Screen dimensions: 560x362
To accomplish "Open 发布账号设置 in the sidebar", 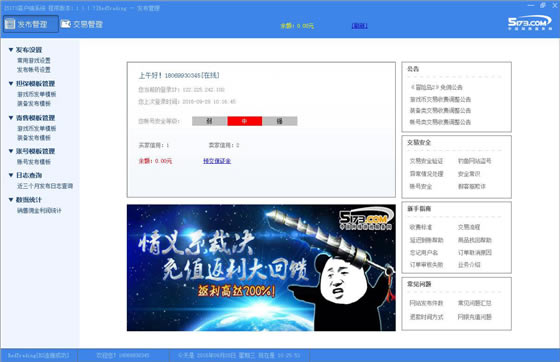I will (x=34, y=70).
